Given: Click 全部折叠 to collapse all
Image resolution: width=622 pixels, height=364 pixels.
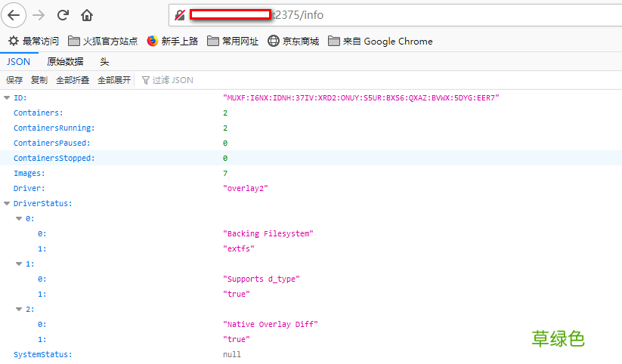Looking at the screenshot, I should tap(73, 80).
